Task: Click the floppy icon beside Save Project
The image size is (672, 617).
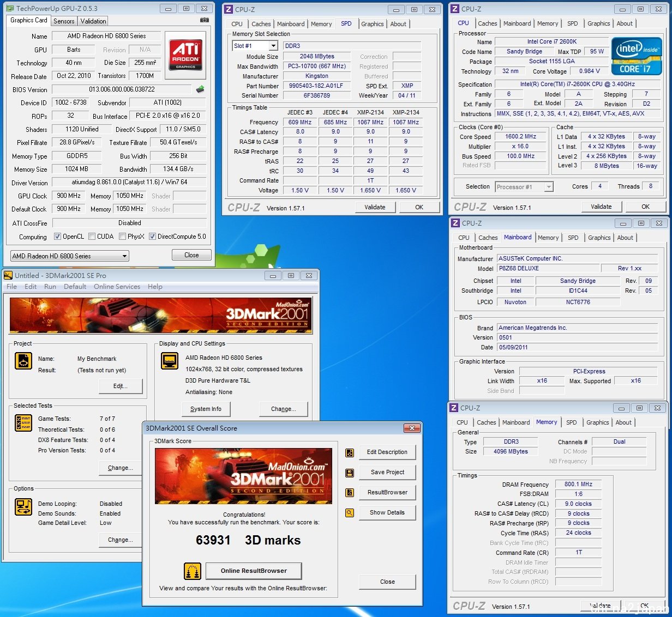Action: (x=350, y=473)
